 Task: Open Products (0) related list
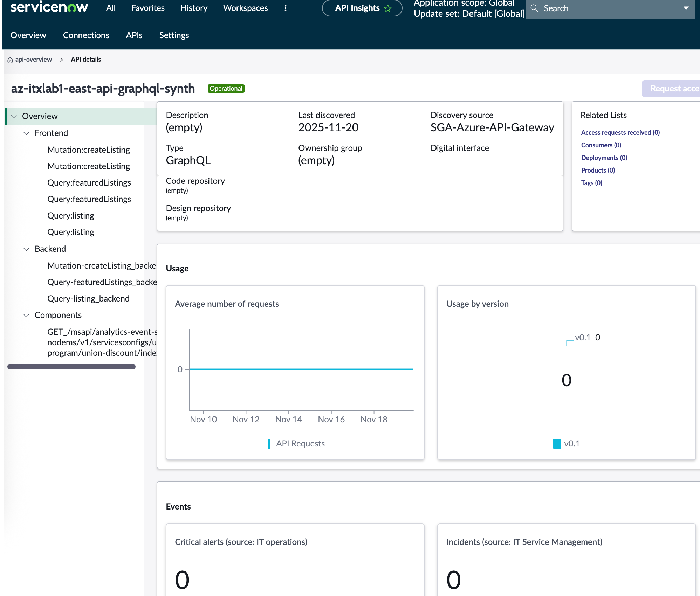tap(598, 171)
